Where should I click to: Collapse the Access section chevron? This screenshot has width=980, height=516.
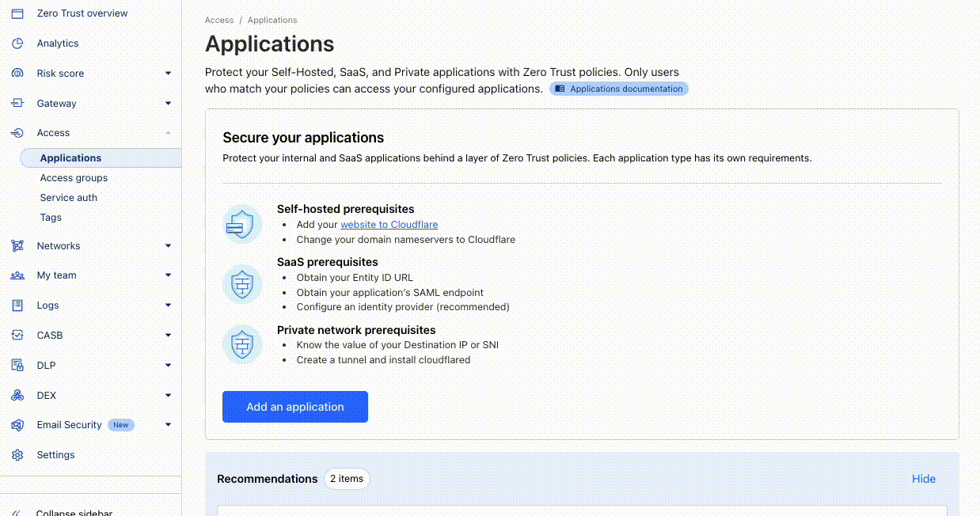coord(168,133)
